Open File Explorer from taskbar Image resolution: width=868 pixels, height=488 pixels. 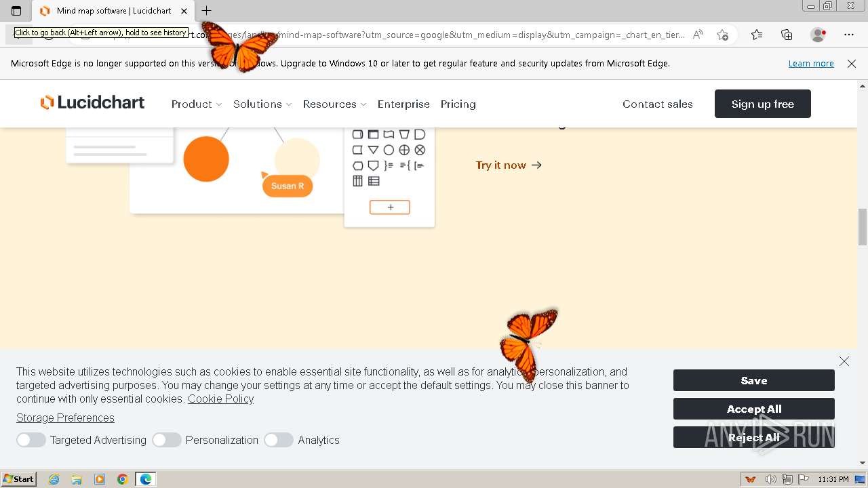(x=77, y=479)
